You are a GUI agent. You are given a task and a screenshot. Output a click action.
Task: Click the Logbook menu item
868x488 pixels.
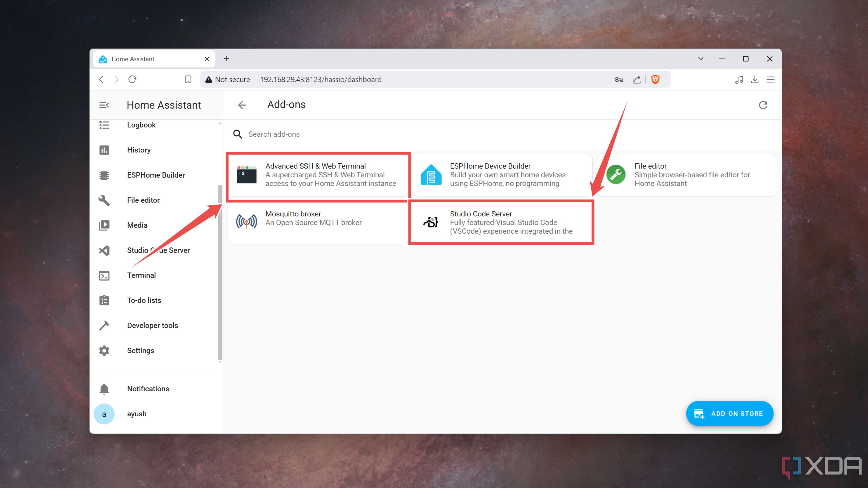(x=141, y=124)
